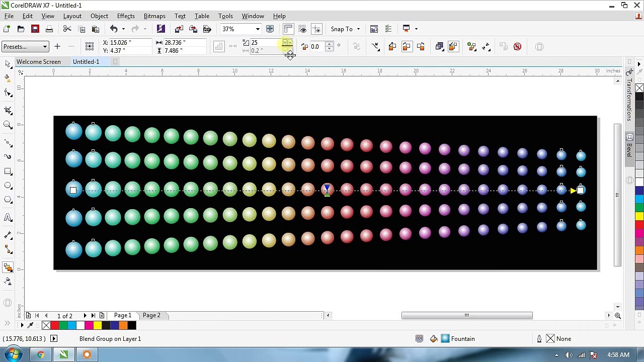This screenshot has height=362, width=644.
Task: Save the document with the floppy icon
Action: (35, 29)
